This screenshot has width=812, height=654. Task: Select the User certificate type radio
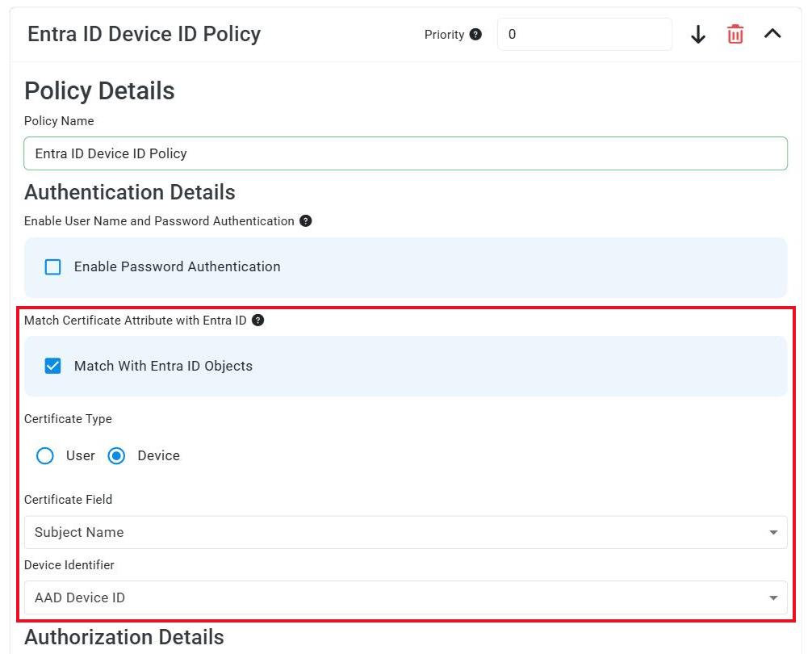pos(45,455)
